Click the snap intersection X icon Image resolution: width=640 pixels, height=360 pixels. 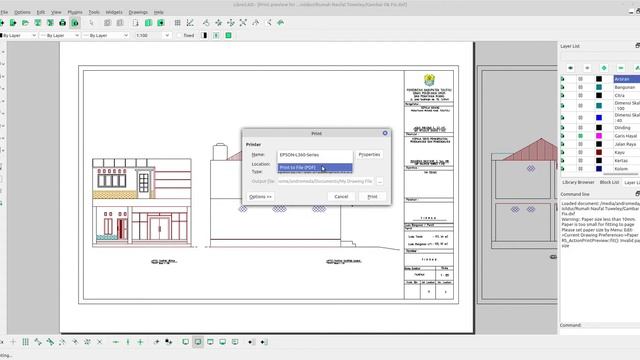tap(100, 342)
